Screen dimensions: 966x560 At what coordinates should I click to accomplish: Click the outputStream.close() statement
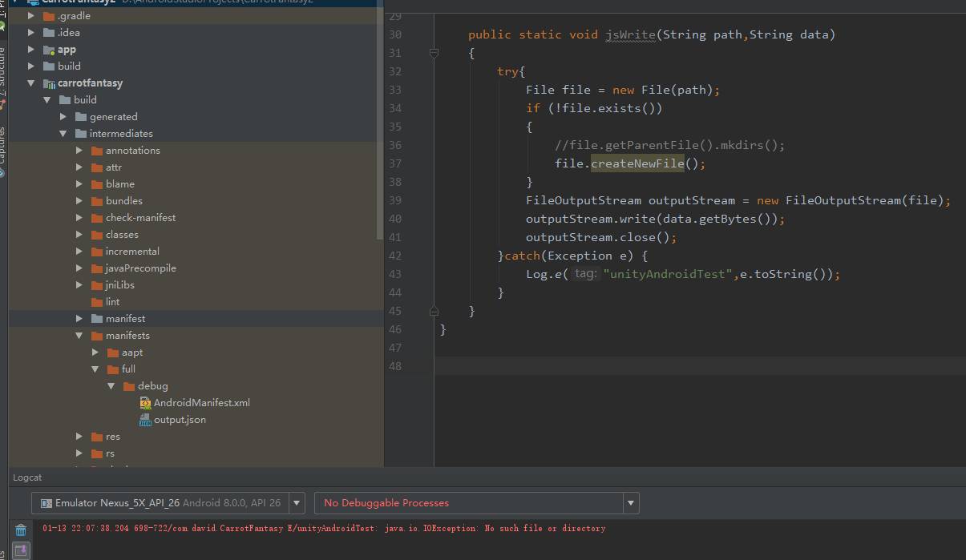click(x=601, y=237)
